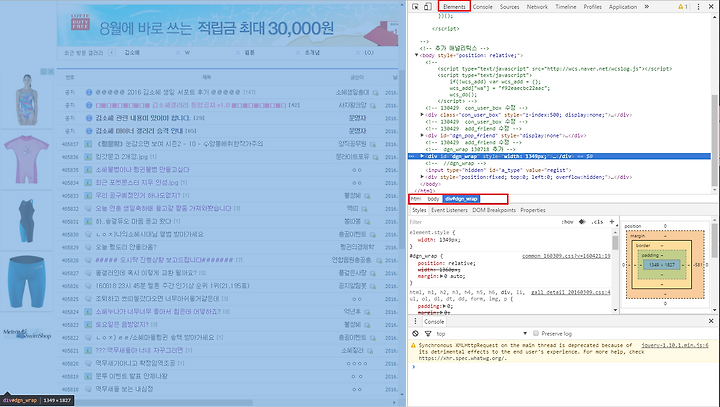Switch to the Event Listeners pane
Viewport: 720px width, 407px height.
coord(449,210)
